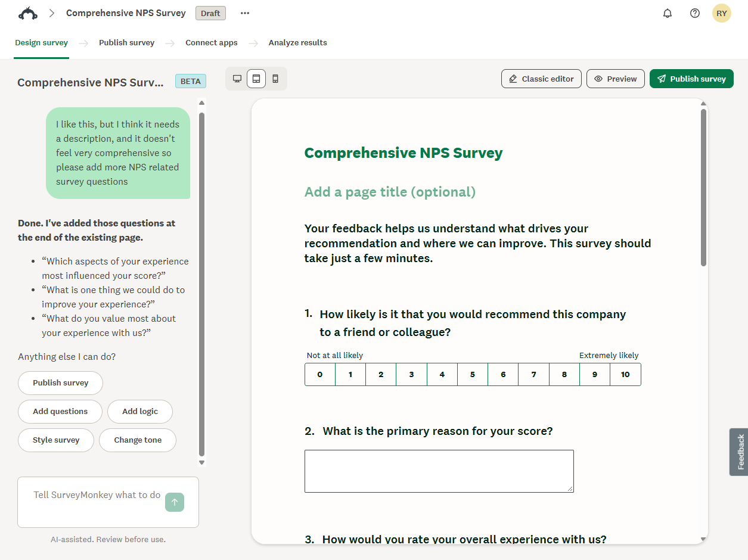The width and height of the screenshot is (748, 560).
Task: Click the survey description paragraph
Action: point(478,243)
